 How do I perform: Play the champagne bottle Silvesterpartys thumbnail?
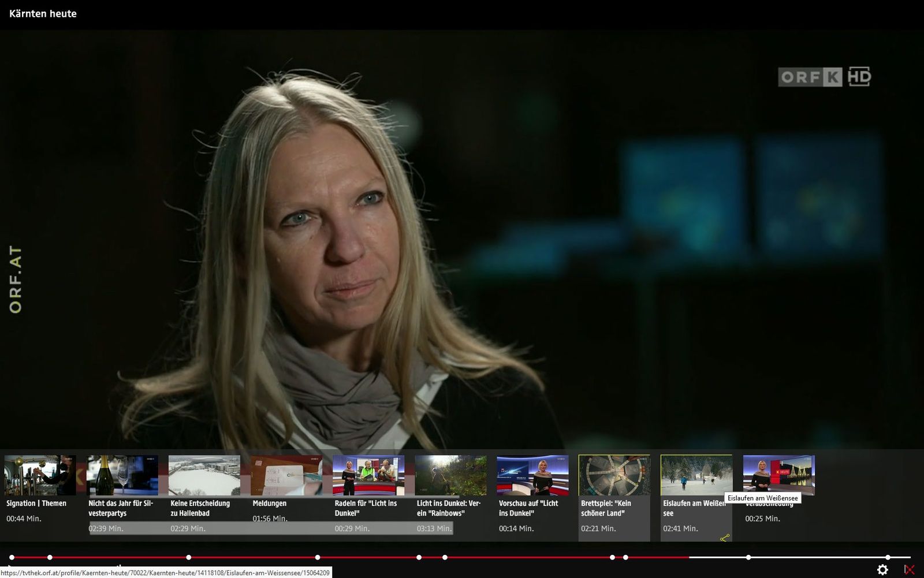pyautogui.click(x=122, y=475)
